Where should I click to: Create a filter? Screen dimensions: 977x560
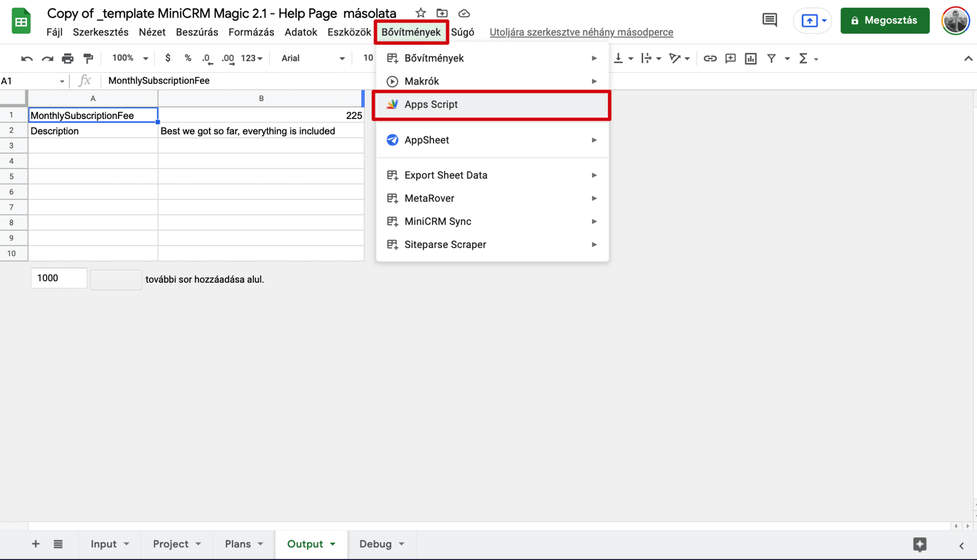point(771,58)
